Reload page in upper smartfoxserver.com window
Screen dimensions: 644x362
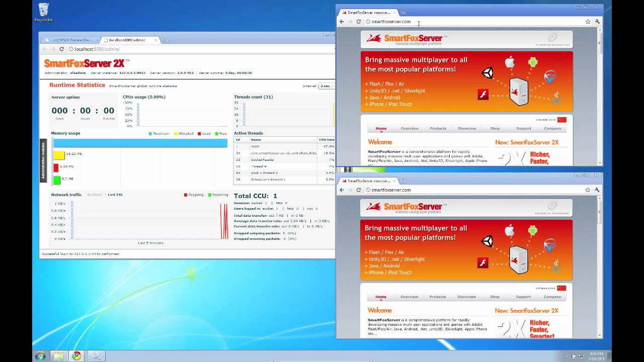click(359, 22)
